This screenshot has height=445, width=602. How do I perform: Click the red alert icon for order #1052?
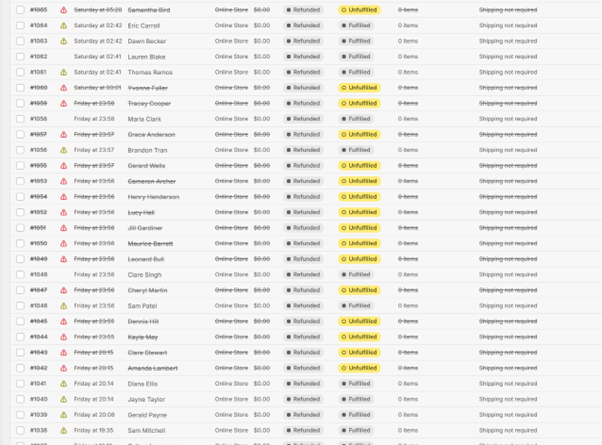64,212
